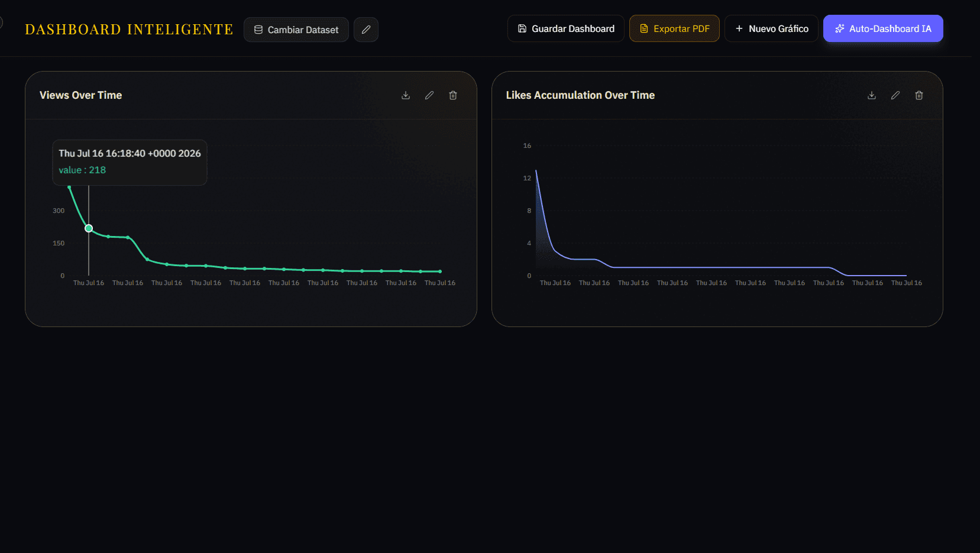Add a chart via Nuevo Gráfico

pyautogui.click(x=771, y=28)
